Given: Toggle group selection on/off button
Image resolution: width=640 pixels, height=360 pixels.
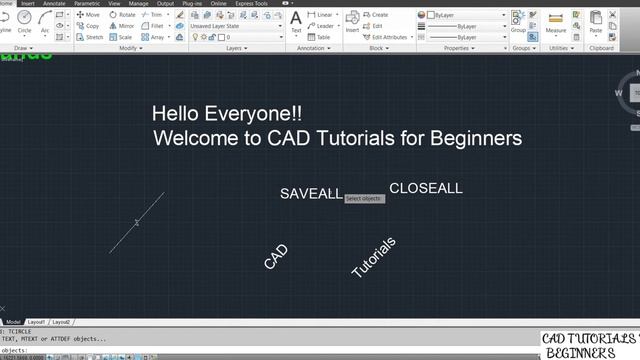Looking at the screenshot, I should click(x=533, y=37).
